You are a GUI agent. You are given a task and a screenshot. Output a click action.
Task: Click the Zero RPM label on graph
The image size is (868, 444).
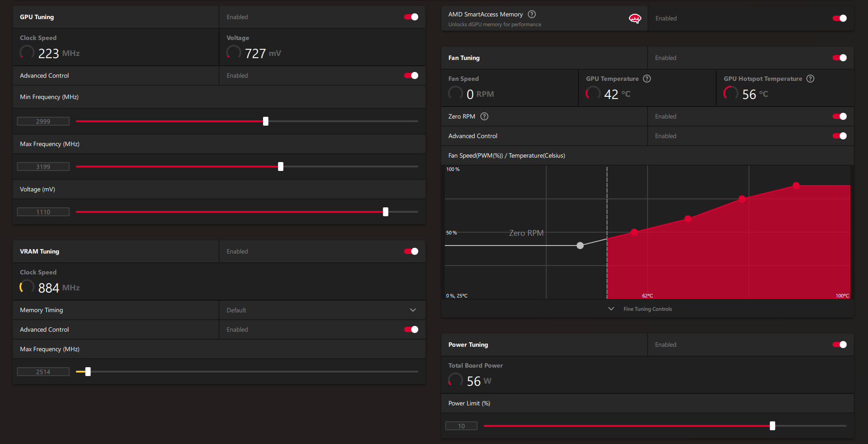[526, 233]
